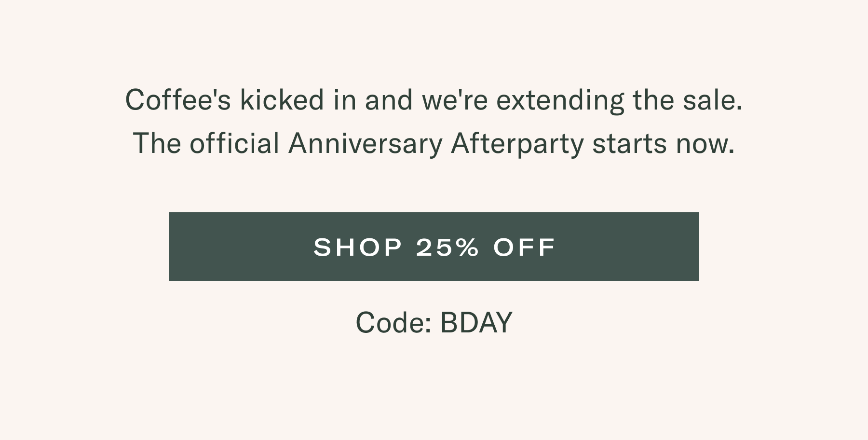868x440 pixels.
Task: Click the word we're in the headline
Action: 455,100
